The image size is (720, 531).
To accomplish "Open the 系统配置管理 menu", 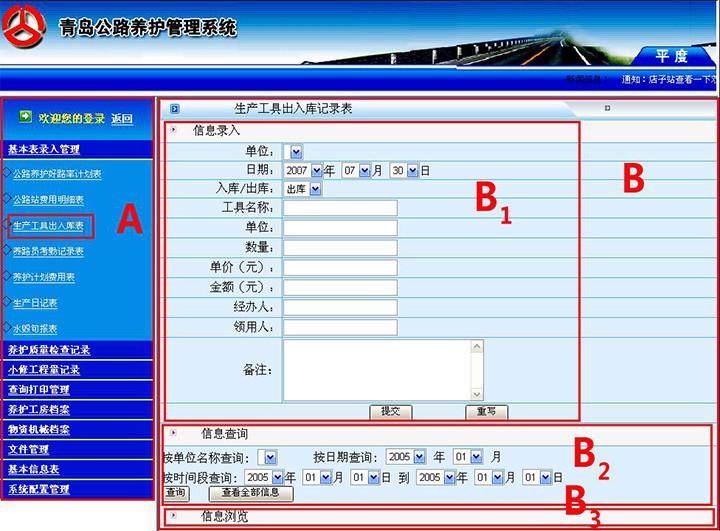I will 39,489.
